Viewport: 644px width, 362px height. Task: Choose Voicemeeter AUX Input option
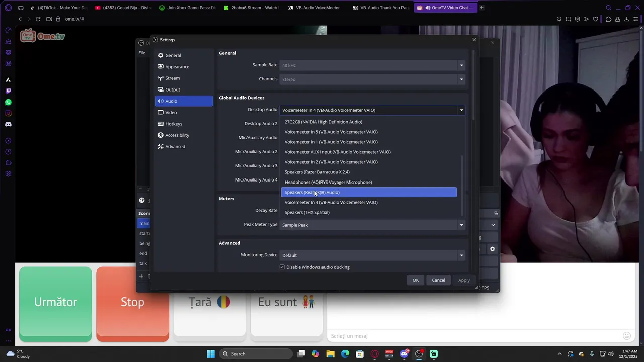[369, 152]
